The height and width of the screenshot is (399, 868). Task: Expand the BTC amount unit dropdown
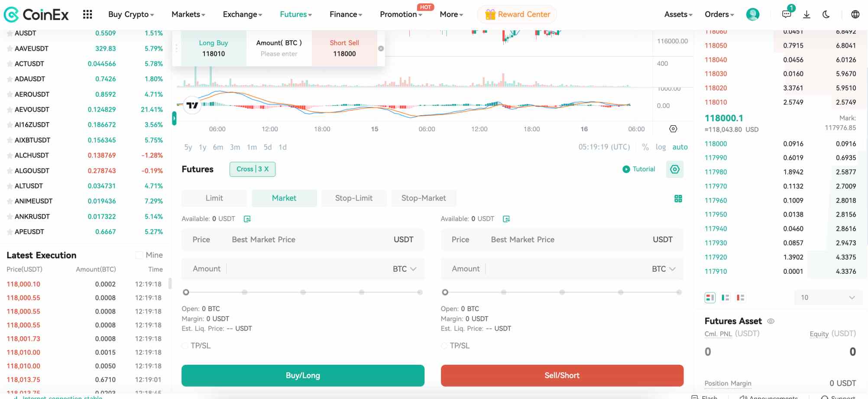click(405, 269)
